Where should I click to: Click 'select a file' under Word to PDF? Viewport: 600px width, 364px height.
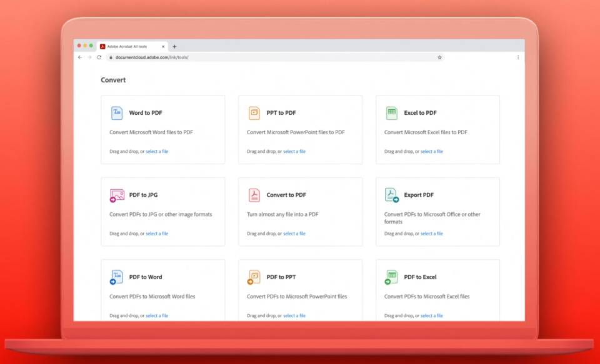pos(157,152)
